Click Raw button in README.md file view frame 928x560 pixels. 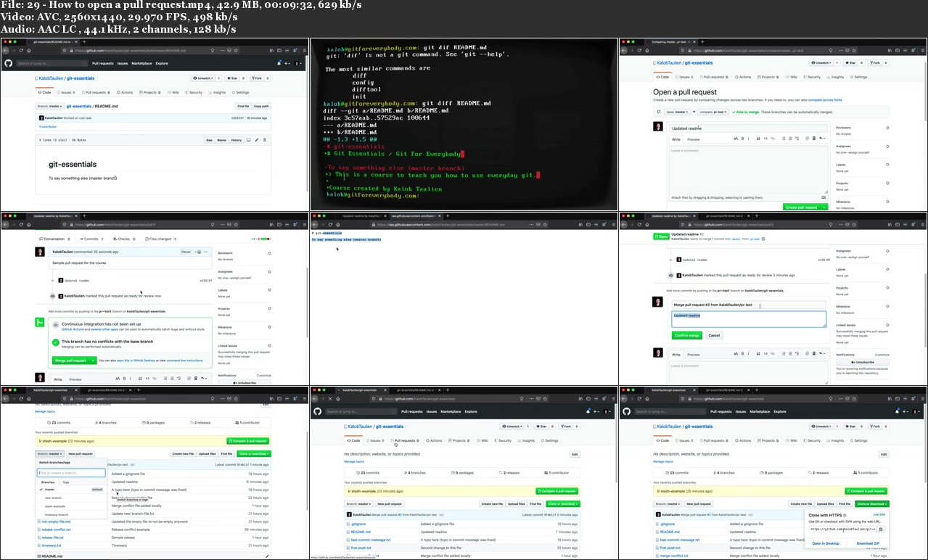coord(209,140)
